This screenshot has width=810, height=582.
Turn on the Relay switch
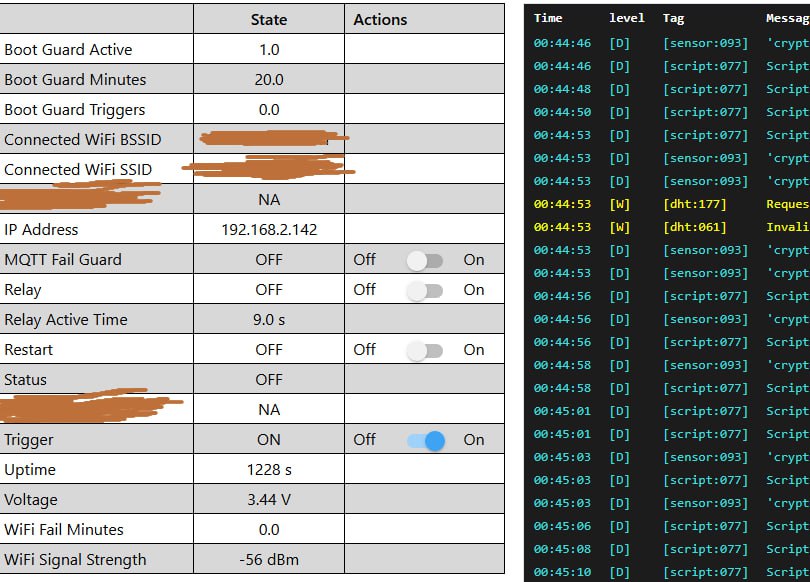click(425, 290)
